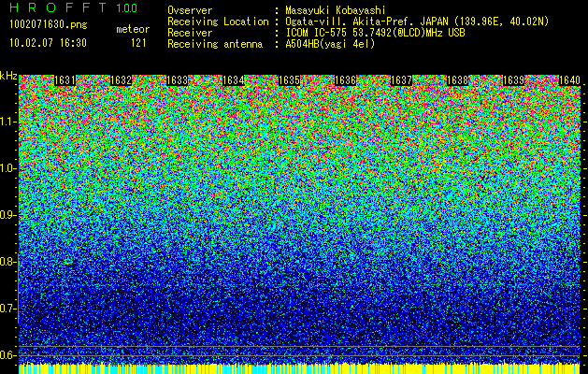Click the Receiving antenna label

(215, 44)
